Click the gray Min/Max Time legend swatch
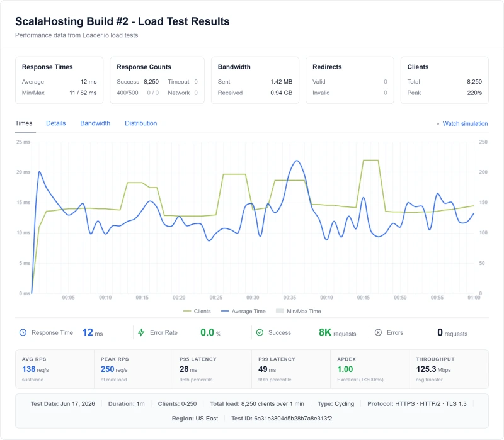The height and width of the screenshot is (440, 504). point(280,311)
